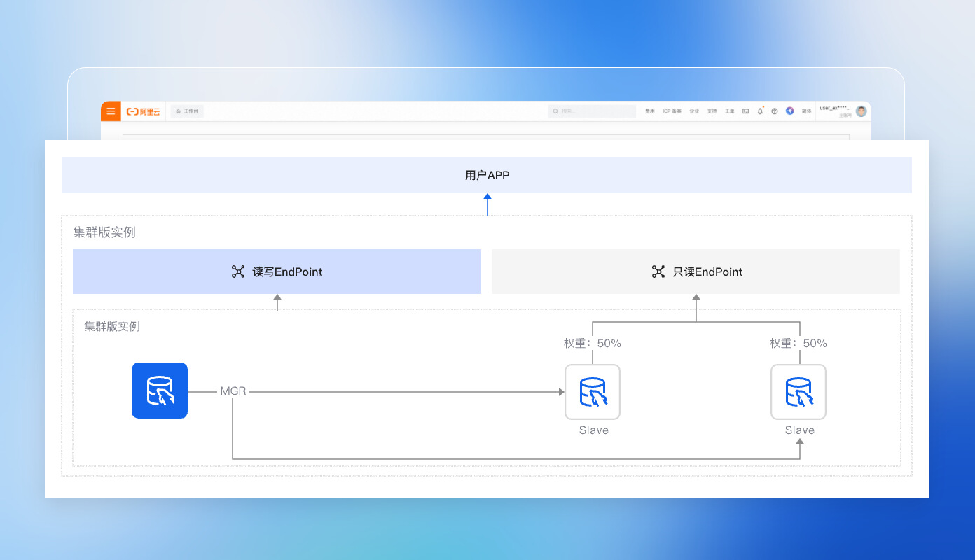975x560 pixels.
Task: Click the blue master database icon
Action: tap(160, 391)
